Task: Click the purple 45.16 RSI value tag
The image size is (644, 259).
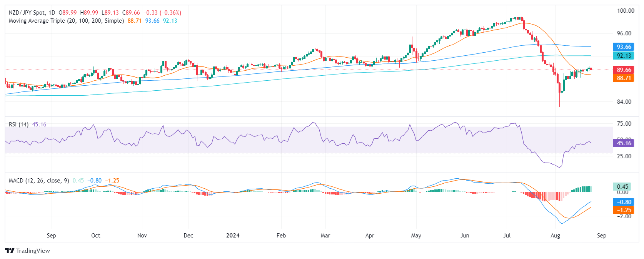Action: point(624,143)
